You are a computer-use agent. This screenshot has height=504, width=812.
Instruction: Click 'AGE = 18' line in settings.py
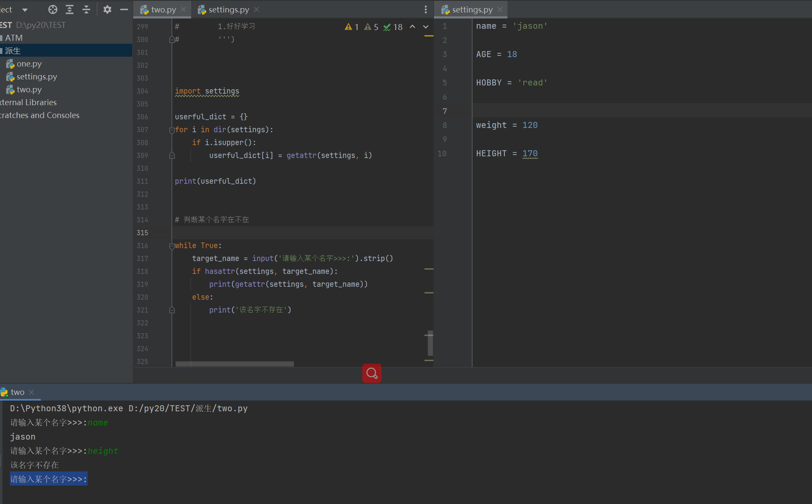(497, 55)
